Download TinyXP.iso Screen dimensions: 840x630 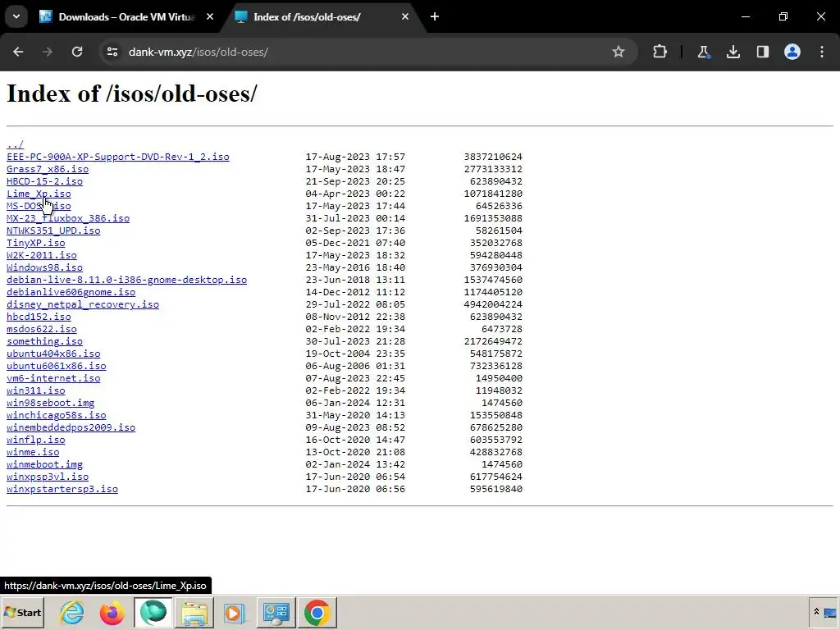click(36, 243)
